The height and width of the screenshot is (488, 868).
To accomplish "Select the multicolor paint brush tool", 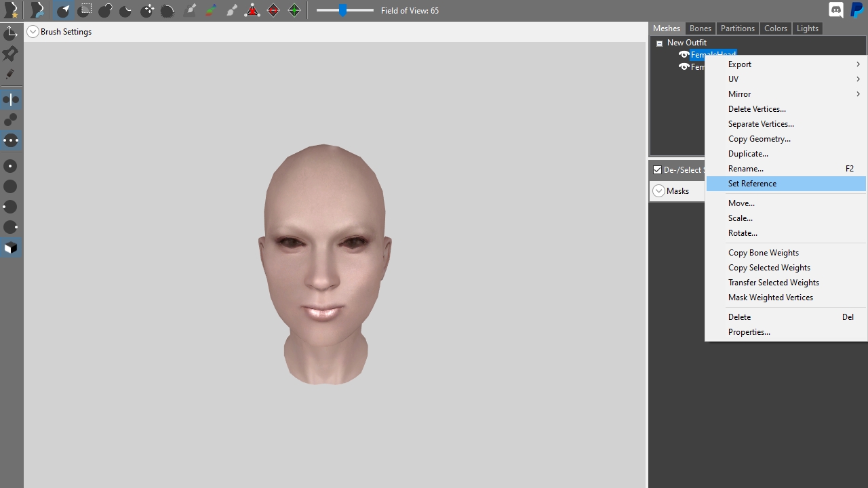I will point(210,10).
